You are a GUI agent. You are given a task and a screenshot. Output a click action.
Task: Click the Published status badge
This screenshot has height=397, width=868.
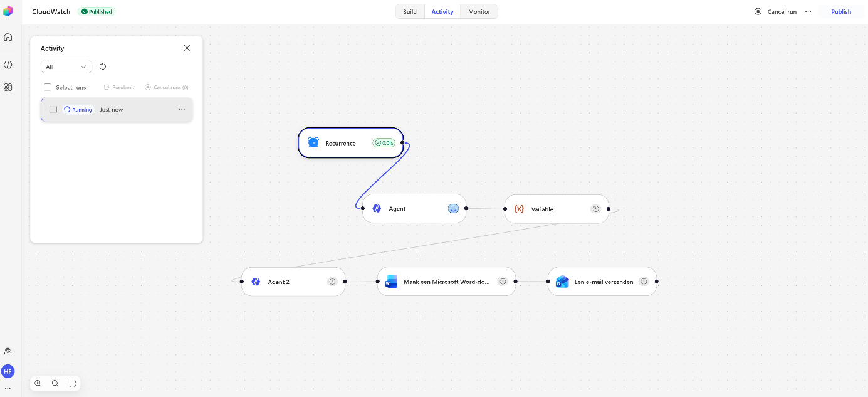coord(97,11)
